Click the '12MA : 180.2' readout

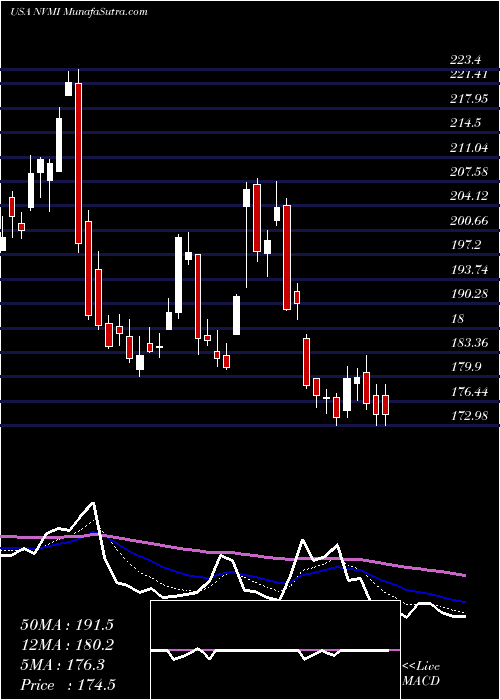click(x=67, y=645)
